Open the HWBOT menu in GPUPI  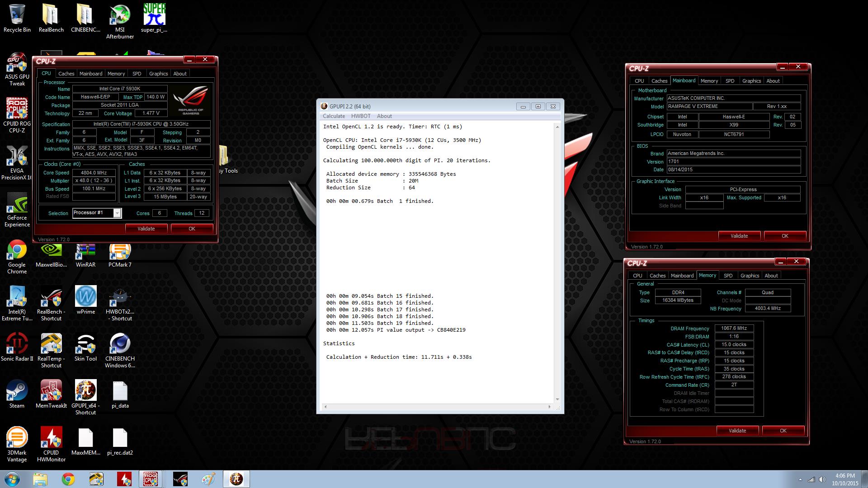coord(361,116)
